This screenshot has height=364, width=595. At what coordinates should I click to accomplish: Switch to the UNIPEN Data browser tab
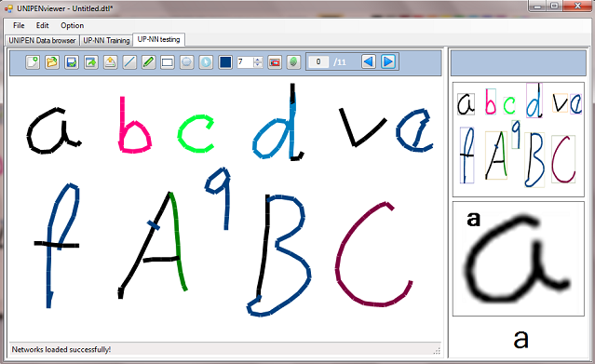click(42, 40)
